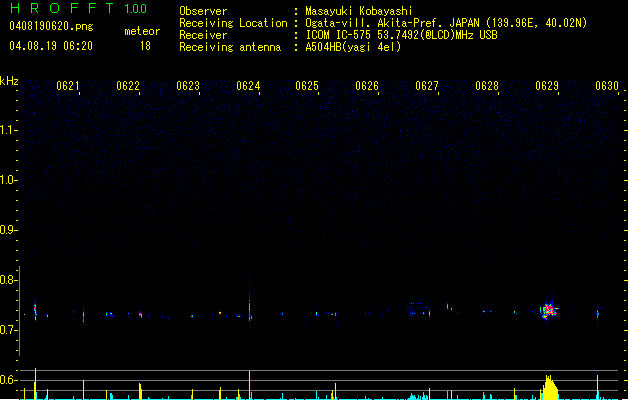
Task: Click the date stamp 04.08.19 06:20
Action: (x=51, y=46)
